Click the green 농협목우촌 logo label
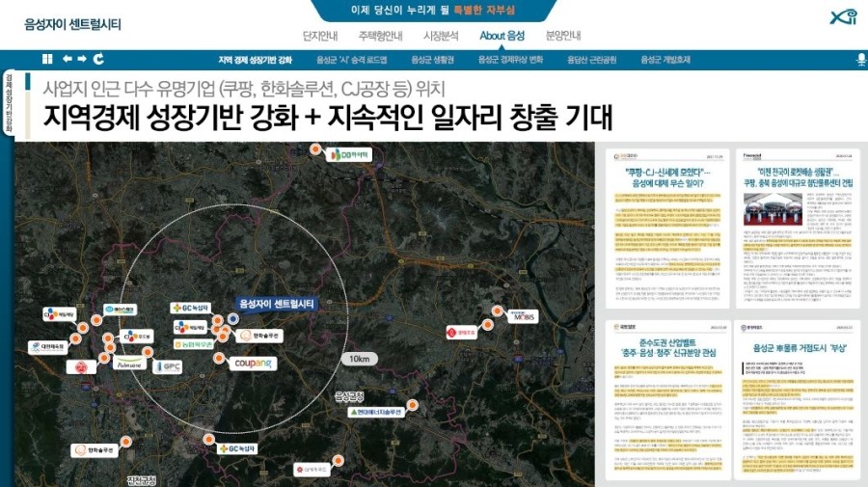The height and width of the screenshot is (487, 868). tap(194, 344)
